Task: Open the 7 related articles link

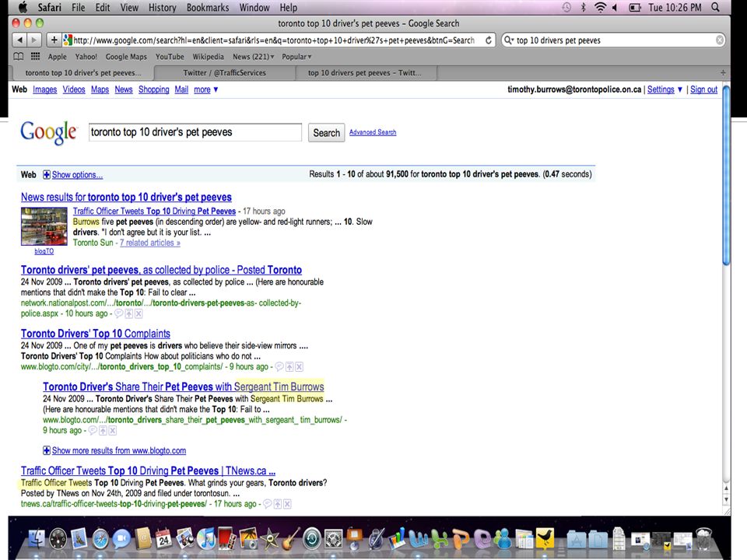Action: (149, 243)
